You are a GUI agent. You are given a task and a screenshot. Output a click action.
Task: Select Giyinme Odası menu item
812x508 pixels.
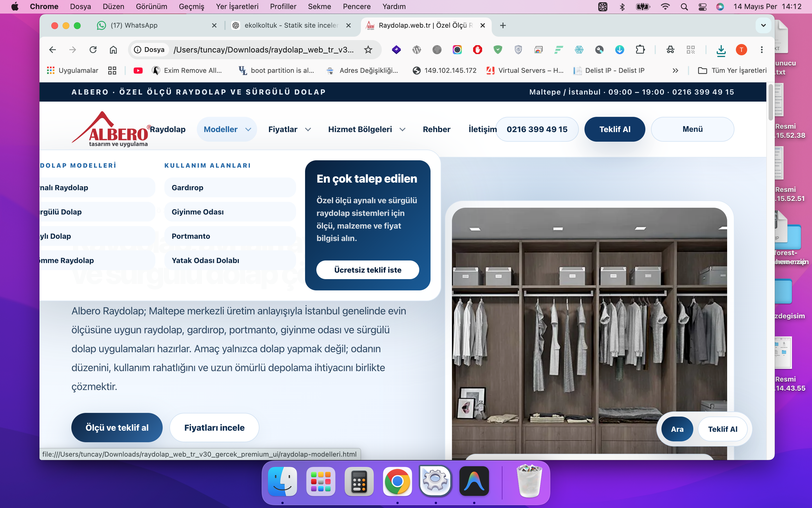pyautogui.click(x=230, y=212)
